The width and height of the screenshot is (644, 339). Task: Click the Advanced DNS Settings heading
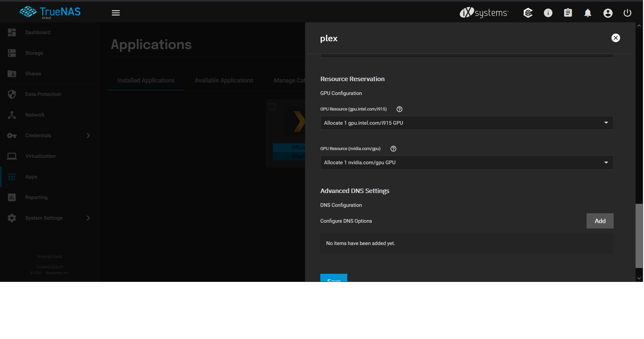(x=355, y=191)
